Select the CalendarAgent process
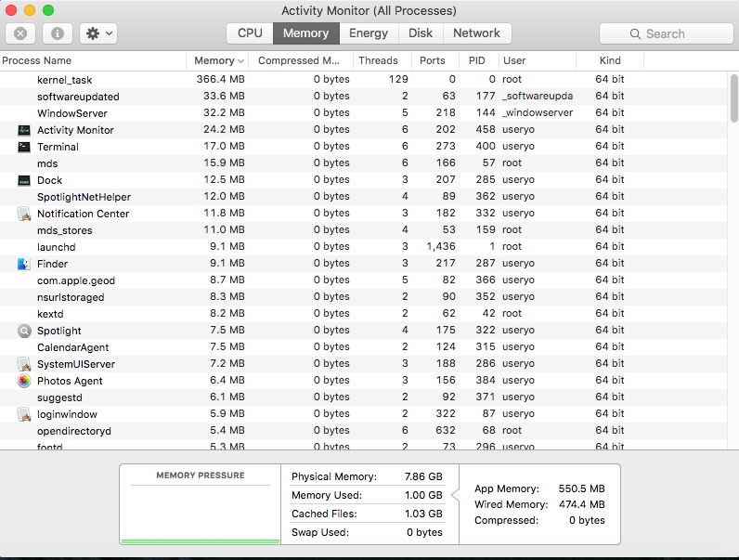The height and width of the screenshot is (560, 739). coord(363,347)
